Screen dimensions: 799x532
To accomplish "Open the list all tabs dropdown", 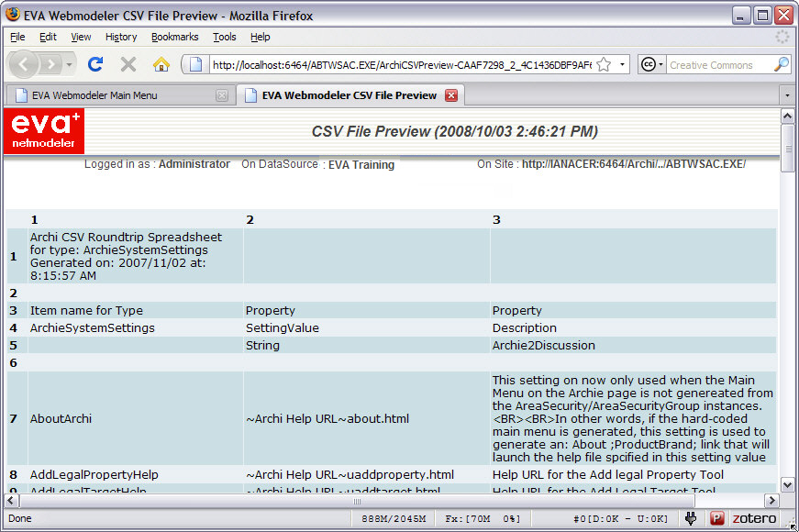I will [x=786, y=95].
